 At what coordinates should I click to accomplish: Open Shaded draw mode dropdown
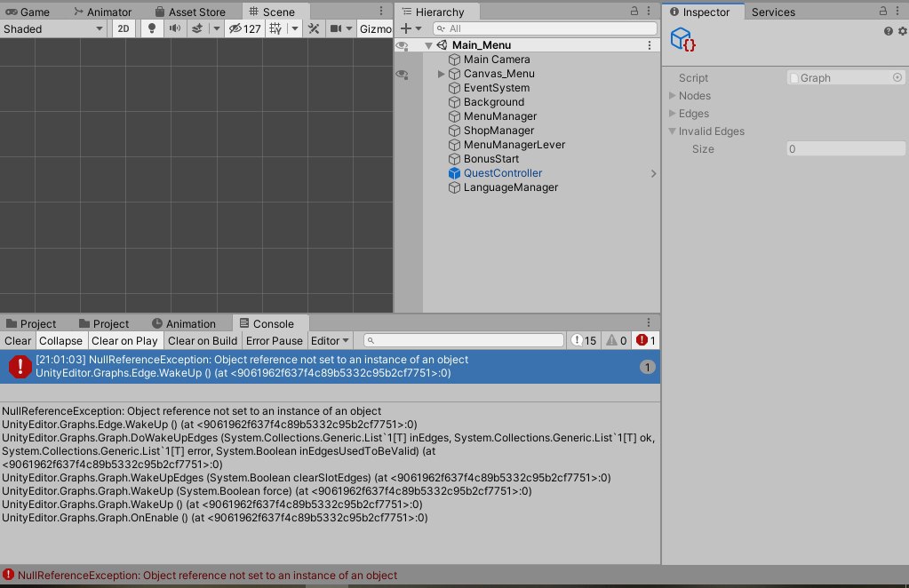click(52, 28)
